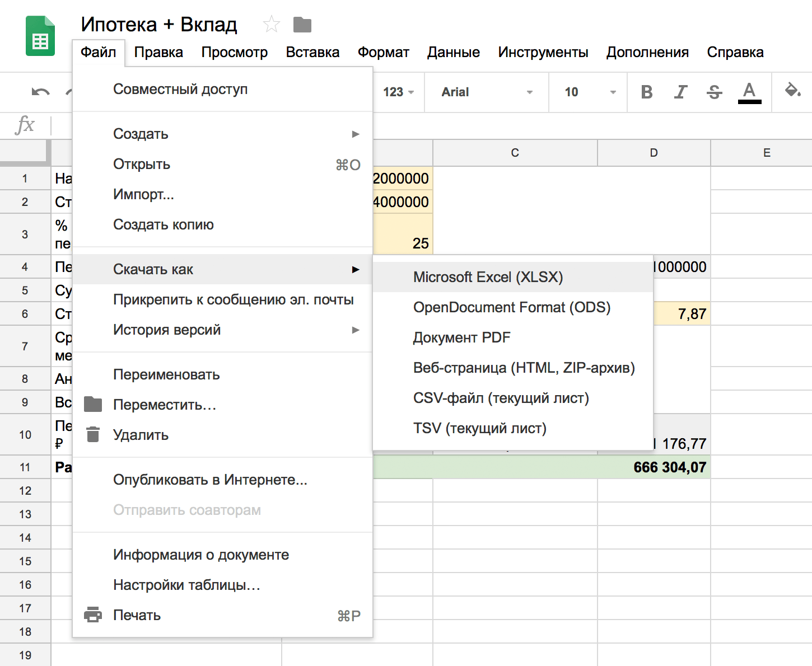Image resolution: width=812 pixels, height=666 pixels.
Task: Toggle bold formatting
Action: 647,92
